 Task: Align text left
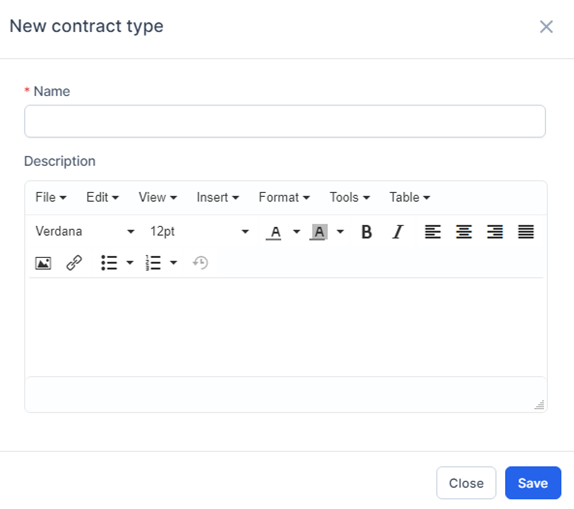pyautogui.click(x=432, y=232)
